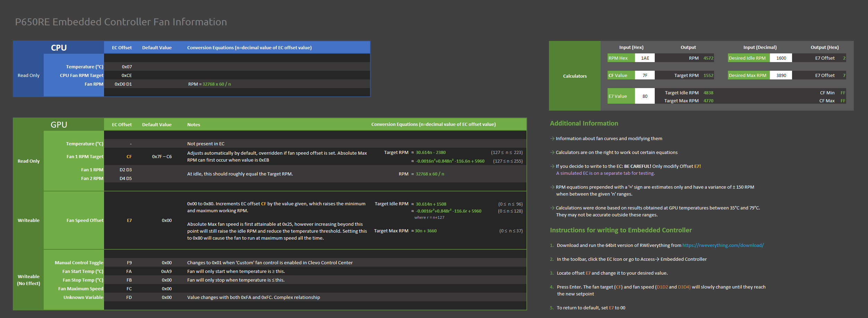The width and height of the screenshot is (868, 318).
Task: Select the 'Output (Hex)' column header
Action: [825, 47]
